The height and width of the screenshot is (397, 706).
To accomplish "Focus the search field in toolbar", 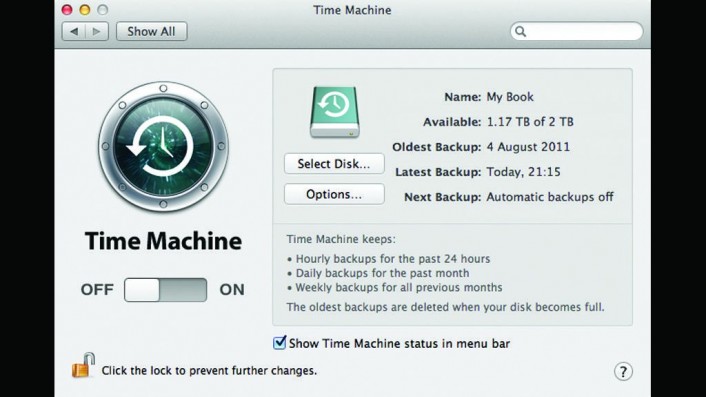I will (576, 32).
